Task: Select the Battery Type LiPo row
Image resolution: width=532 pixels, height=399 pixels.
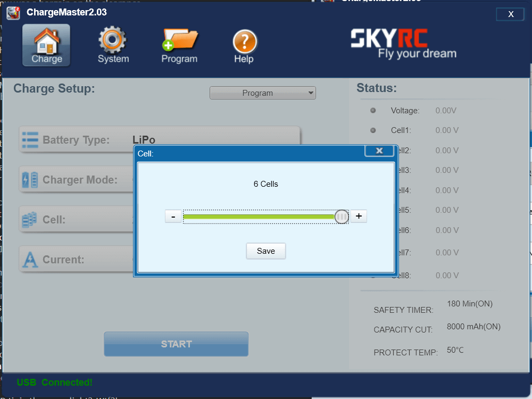Action: [x=160, y=139]
